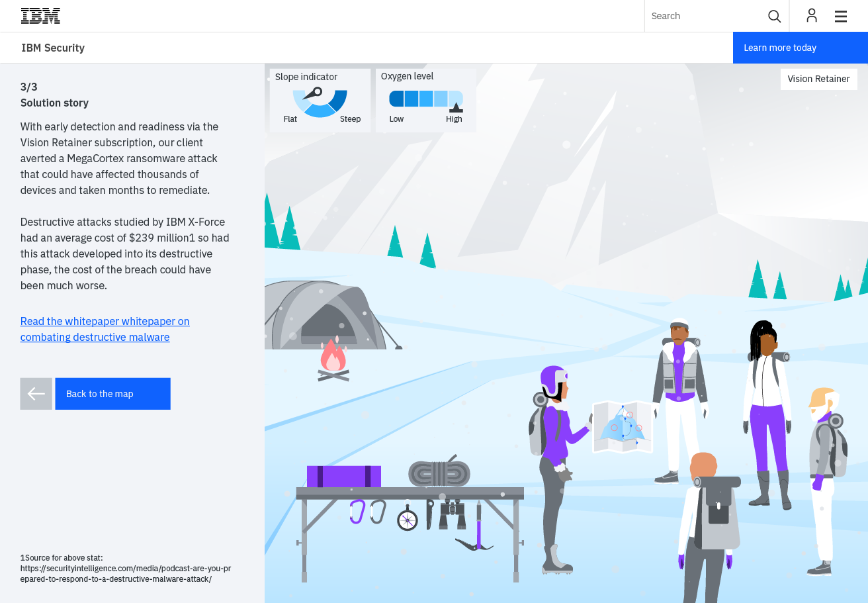Click the search magnifier icon
This screenshot has width=868, height=603.
tap(774, 16)
